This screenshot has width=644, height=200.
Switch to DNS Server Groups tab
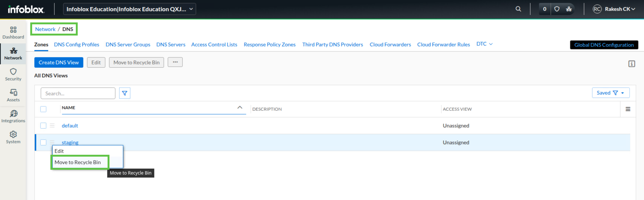[128, 44]
